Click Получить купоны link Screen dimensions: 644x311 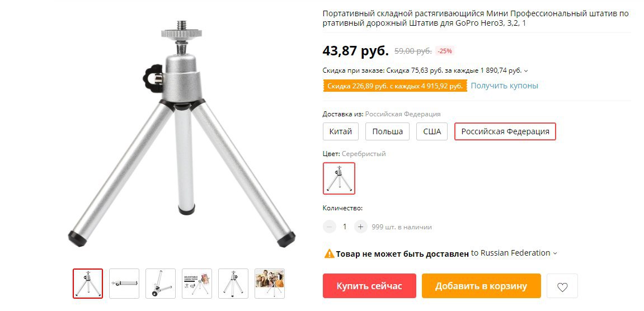coord(504,86)
